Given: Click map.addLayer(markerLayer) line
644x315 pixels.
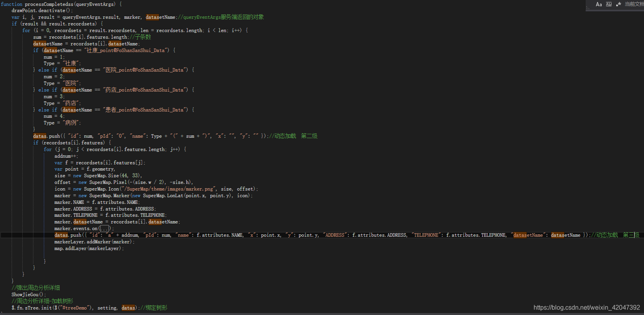Looking at the screenshot, I should point(89,248).
